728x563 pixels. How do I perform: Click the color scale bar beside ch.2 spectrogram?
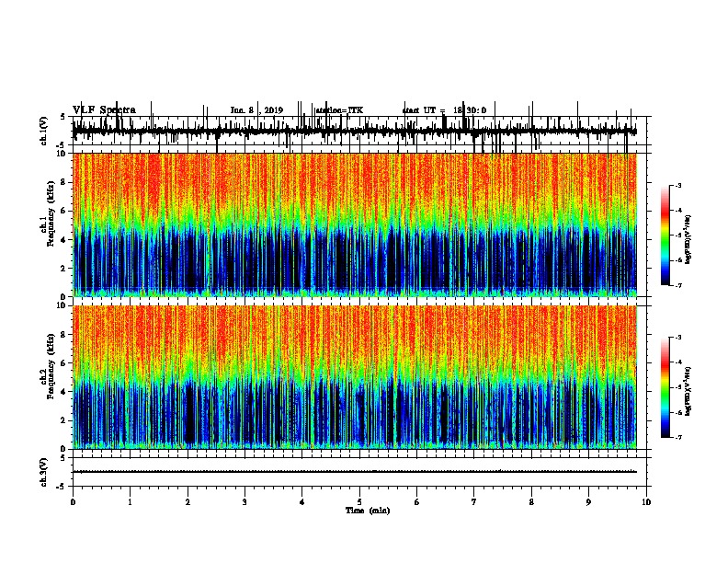tap(665, 387)
